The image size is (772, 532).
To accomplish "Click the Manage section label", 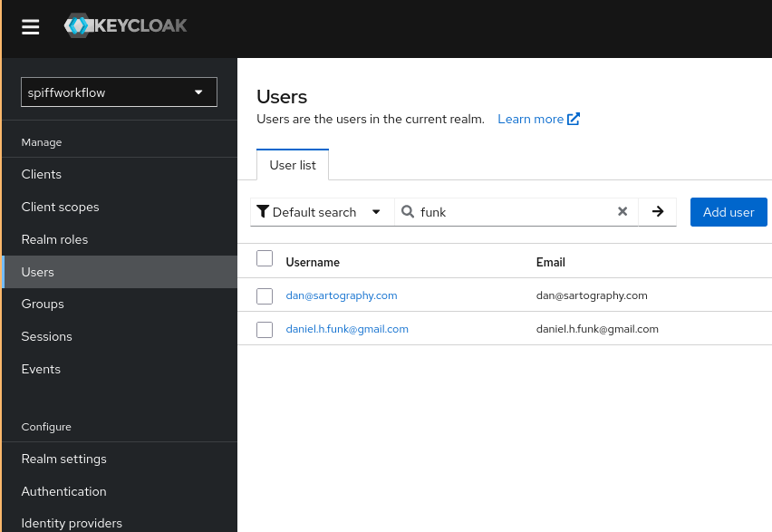I will coord(42,142).
